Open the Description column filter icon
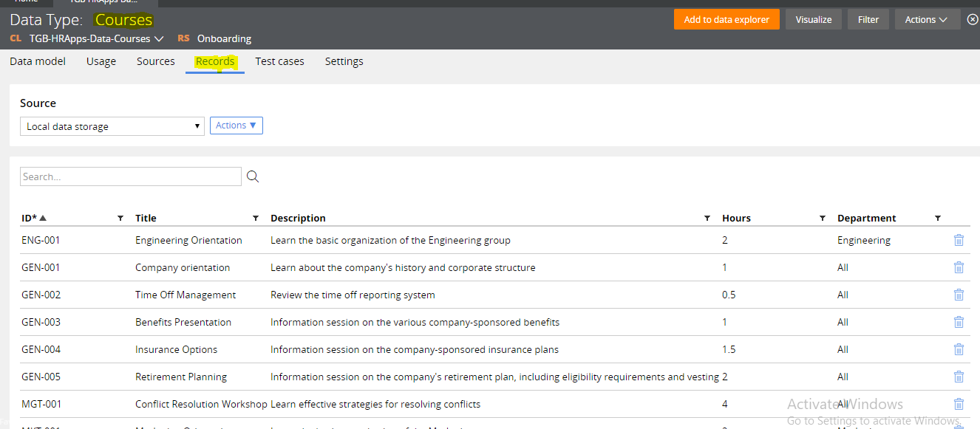This screenshot has width=980, height=429. click(707, 219)
